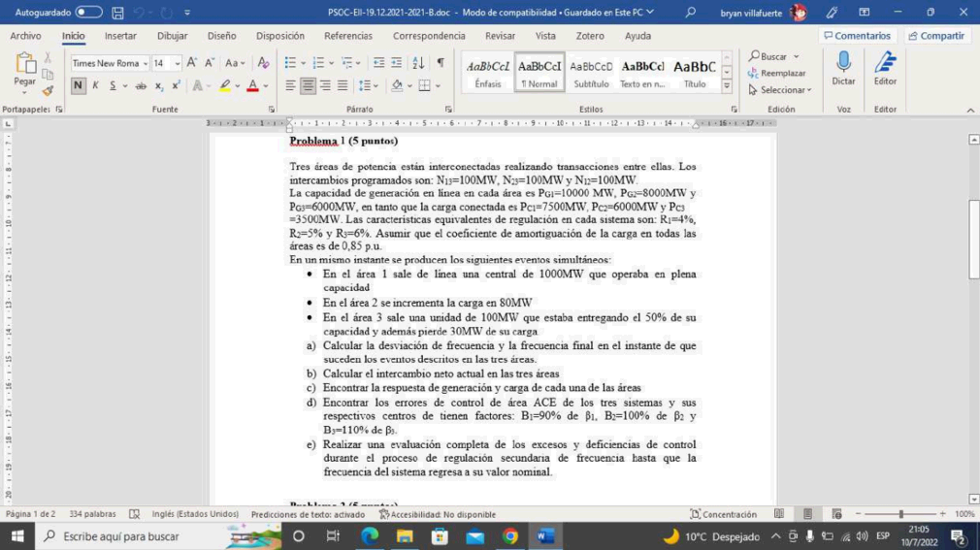Screen dimensions: 980x550
Task: Switch to the Referencias tab
Action: 348,36
